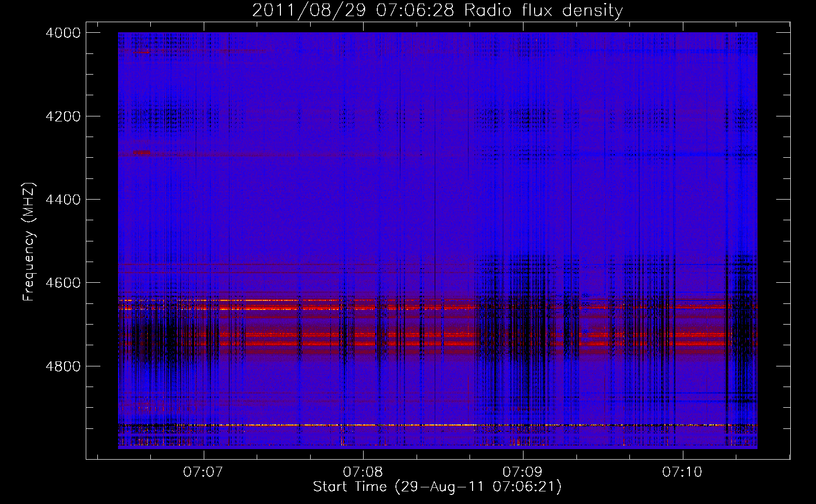Click the 07:08 time tick label
This screenshot has height=504, width=816.
[x=363, y=472]
